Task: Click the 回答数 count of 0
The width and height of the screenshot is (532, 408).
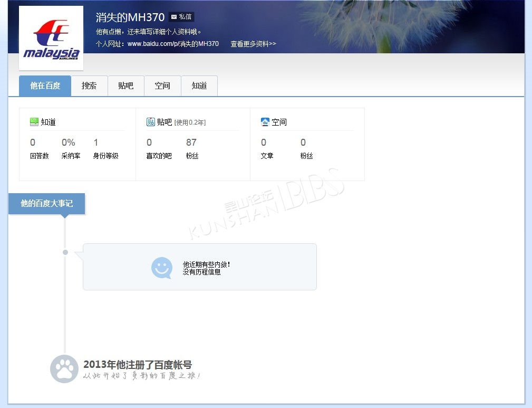Action: point(33,143)
